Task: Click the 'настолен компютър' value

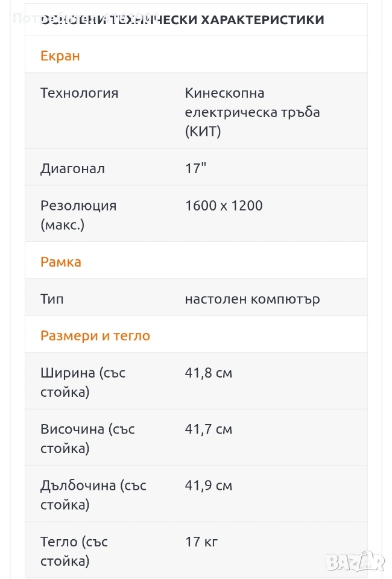Action: 252,299
